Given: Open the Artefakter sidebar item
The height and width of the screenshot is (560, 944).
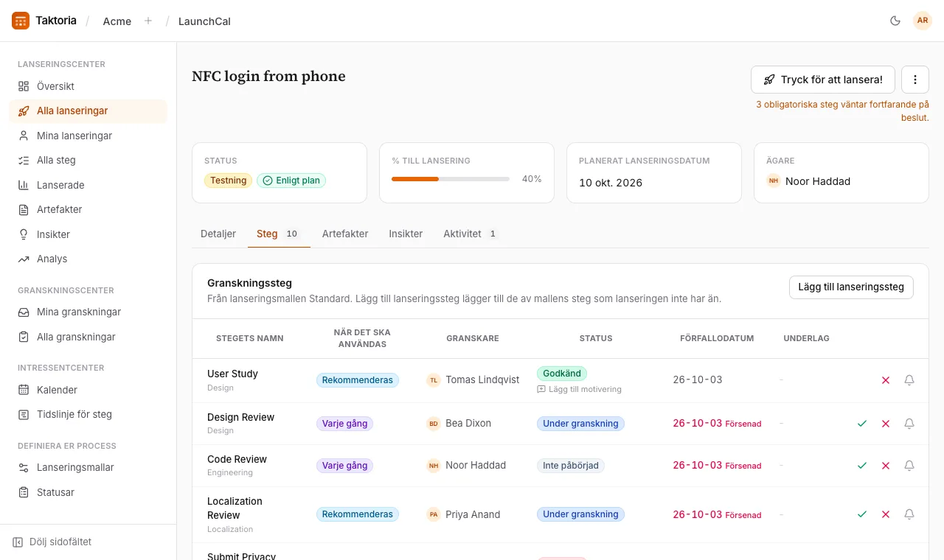Looking at the screenshot, I should [88, 209].
